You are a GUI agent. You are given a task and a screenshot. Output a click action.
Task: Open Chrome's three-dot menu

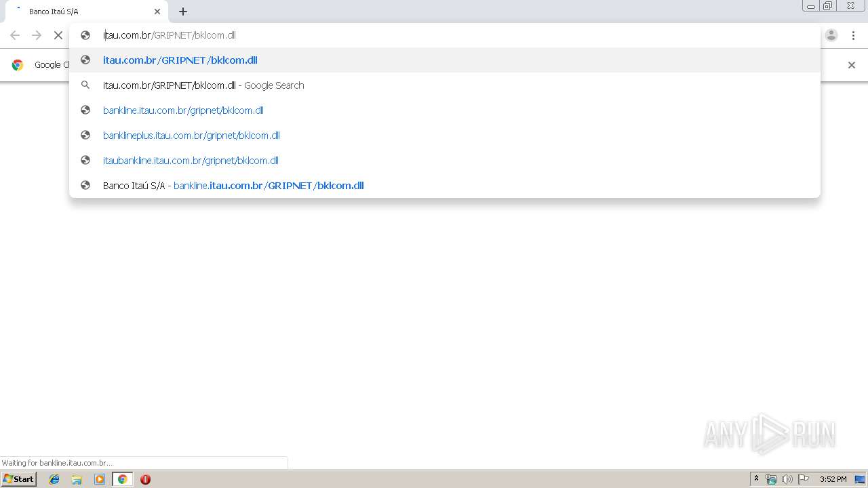[853, 35]
